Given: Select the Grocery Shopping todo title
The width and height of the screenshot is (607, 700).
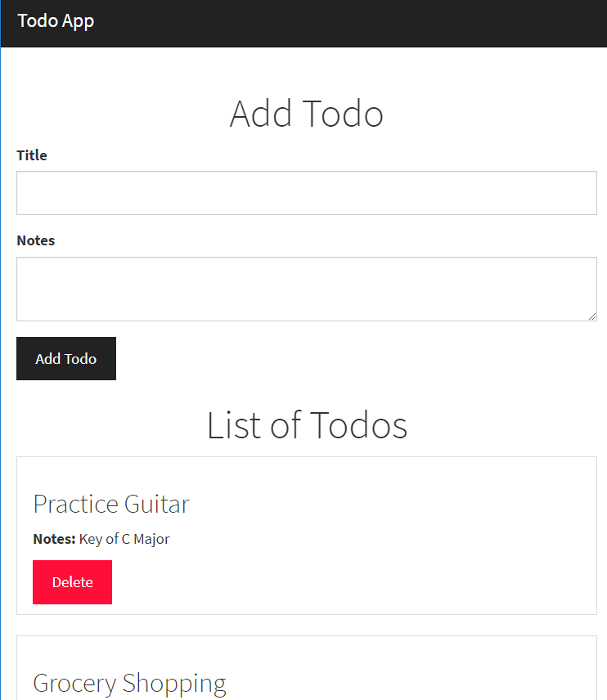Looking at the screenshot, I should tap(129, 683).
